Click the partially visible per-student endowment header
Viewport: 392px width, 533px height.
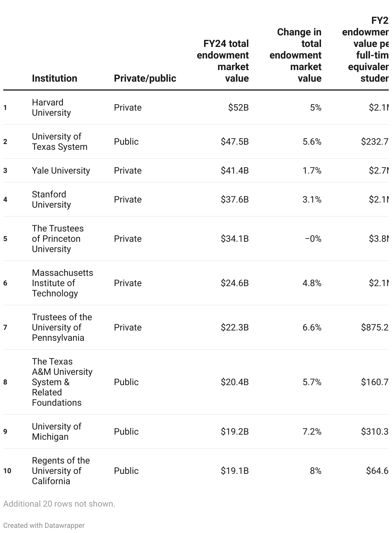coord(366,50)
